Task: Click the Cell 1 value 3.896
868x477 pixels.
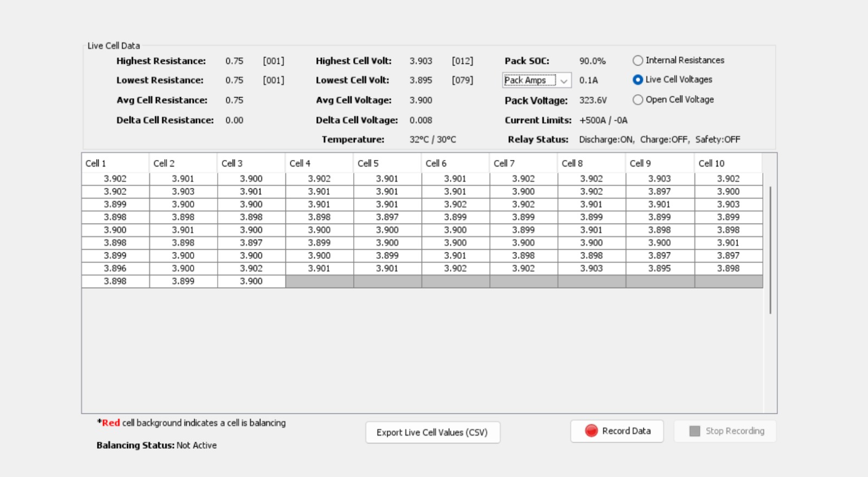Action: coord(115,269)
